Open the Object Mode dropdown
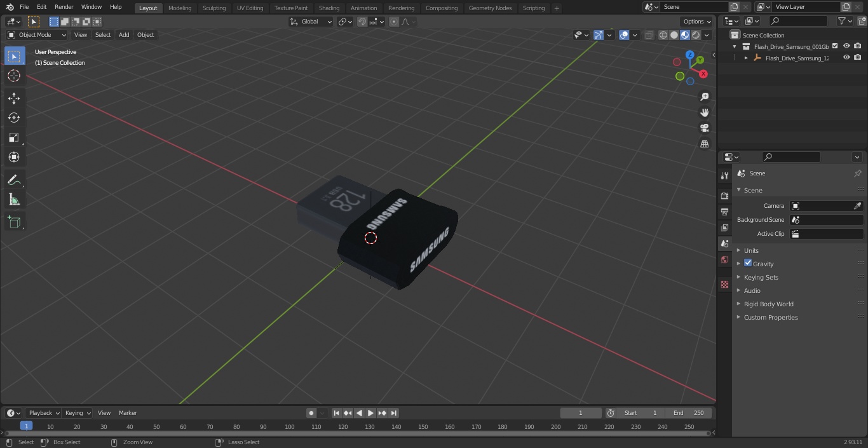 [x=36, y=35]
